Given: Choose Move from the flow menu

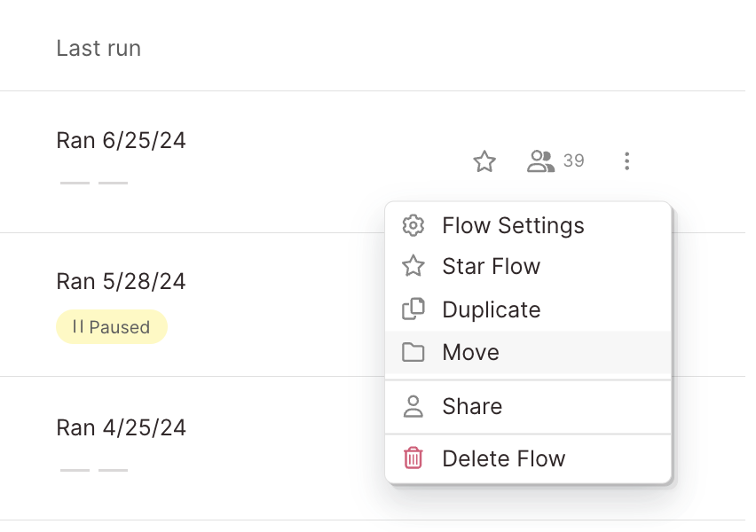Looking at the screenshot, I should pos(470,352).
